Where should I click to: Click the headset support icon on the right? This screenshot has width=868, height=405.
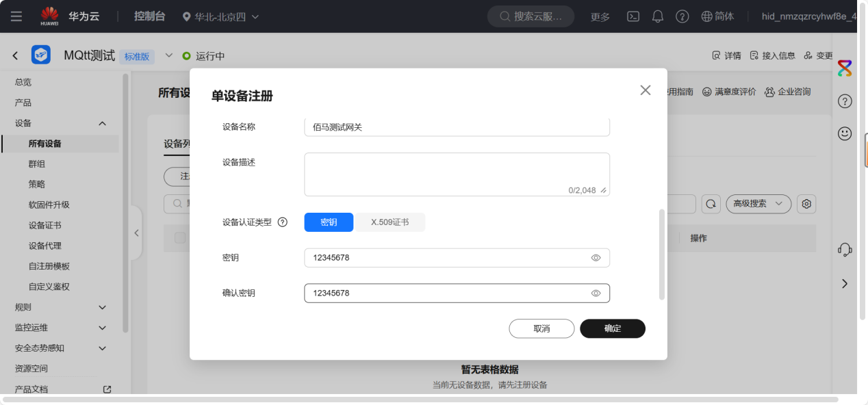844,251
